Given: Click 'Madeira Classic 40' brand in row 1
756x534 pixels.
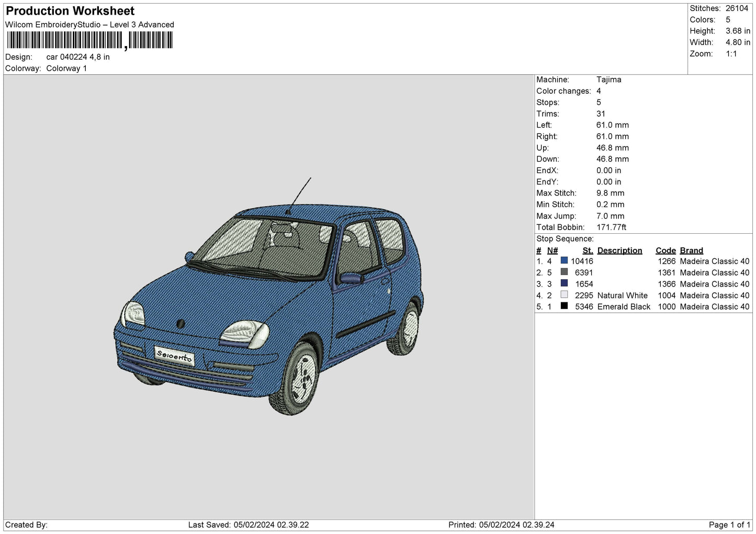Looking at the screenshot, I should point(715,262).
